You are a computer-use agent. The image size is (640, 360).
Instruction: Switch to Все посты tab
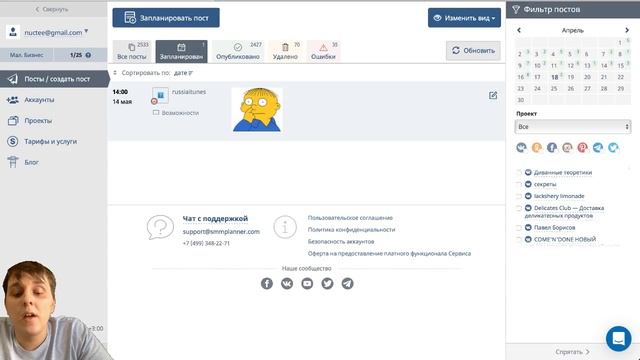coord(132,51)
